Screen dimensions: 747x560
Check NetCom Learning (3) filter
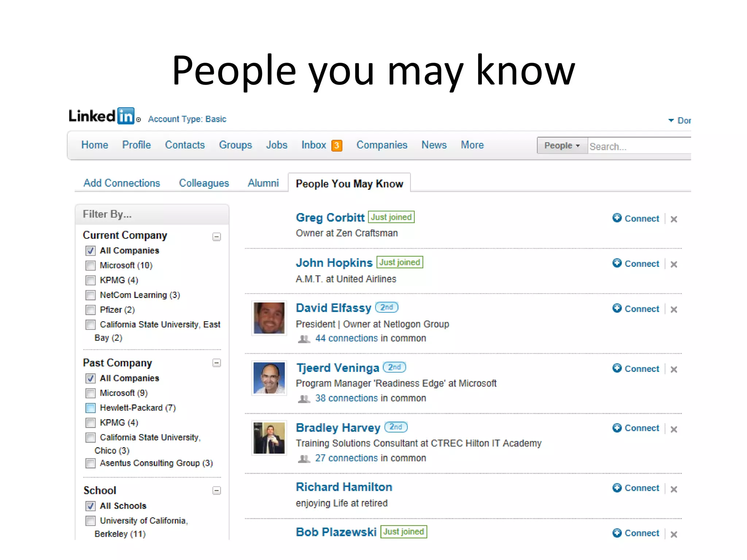click(90, 295)
